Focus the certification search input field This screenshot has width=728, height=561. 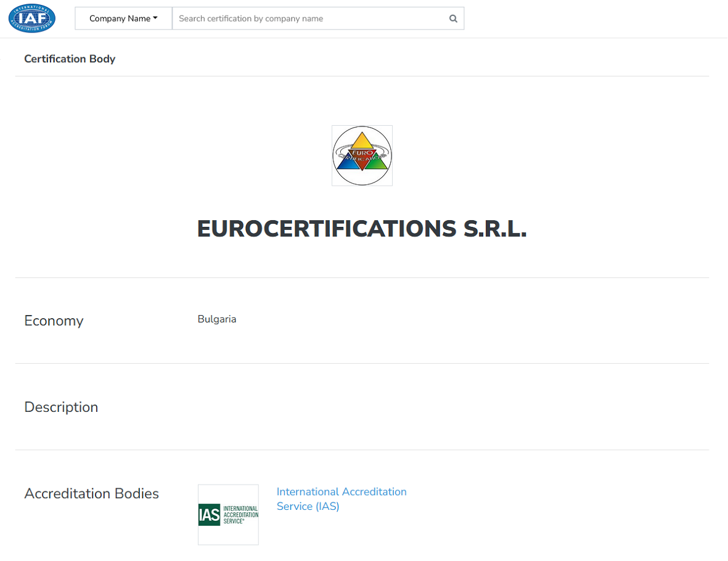(311, 18)
